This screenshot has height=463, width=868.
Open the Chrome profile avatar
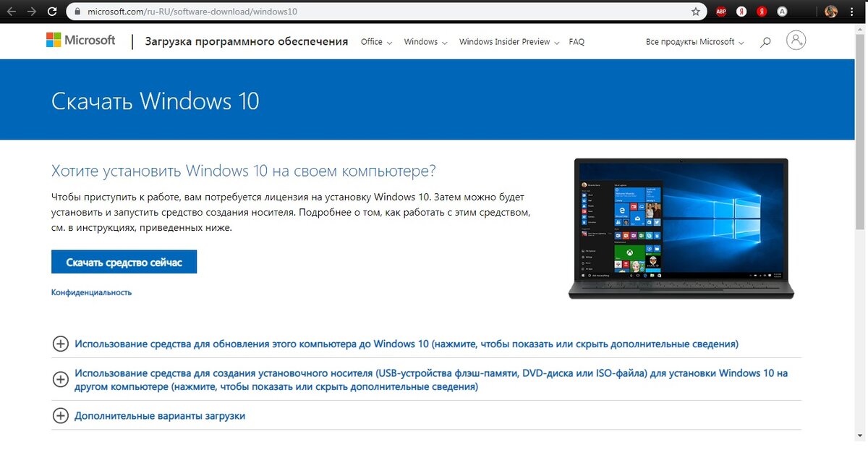[831, 12]
